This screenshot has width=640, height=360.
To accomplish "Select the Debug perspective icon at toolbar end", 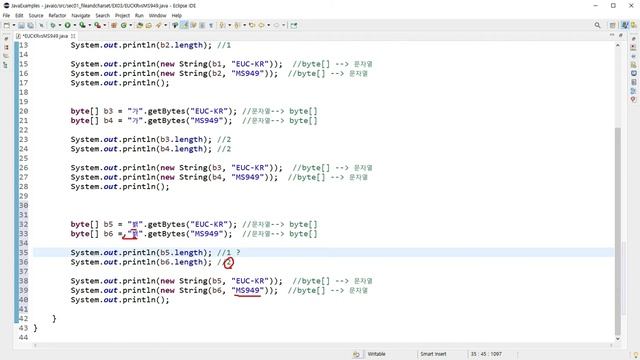I will coord(634,25).
